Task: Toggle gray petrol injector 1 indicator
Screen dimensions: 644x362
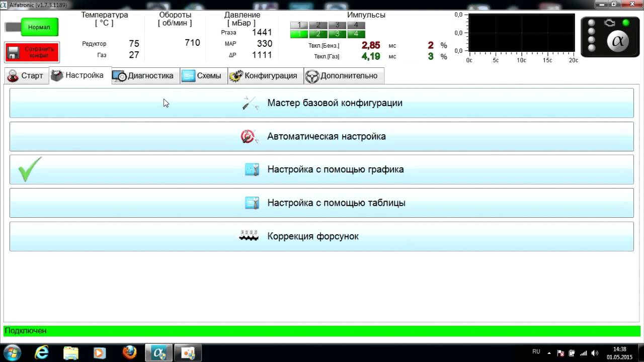Action: [x=299, y=25]
